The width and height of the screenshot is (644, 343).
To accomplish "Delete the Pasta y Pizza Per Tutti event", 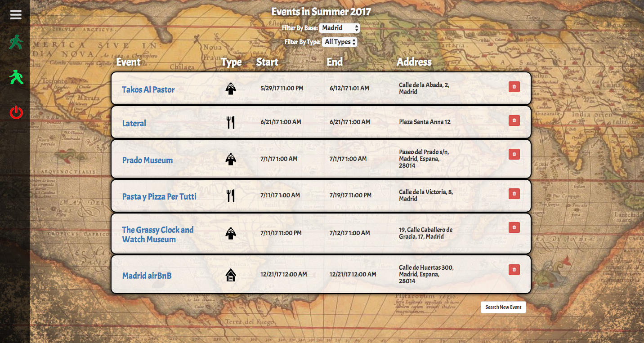I will click(x=514, y=194).
